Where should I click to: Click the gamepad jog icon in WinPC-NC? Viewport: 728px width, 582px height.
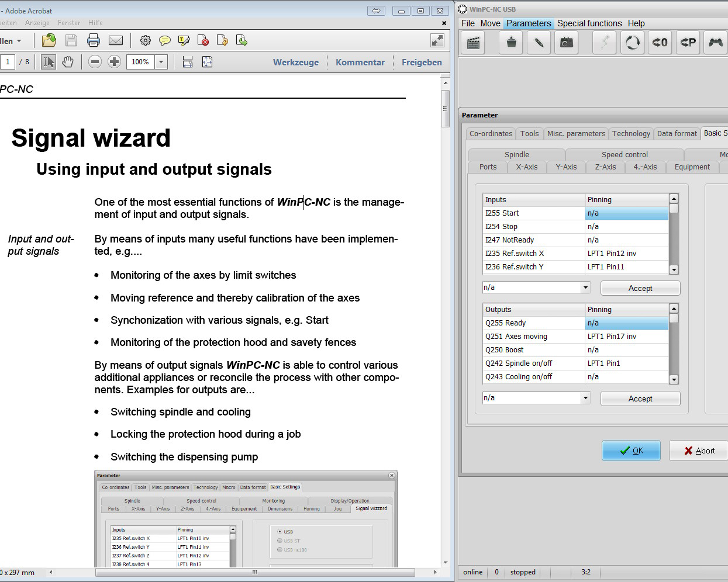pos(716,43)
